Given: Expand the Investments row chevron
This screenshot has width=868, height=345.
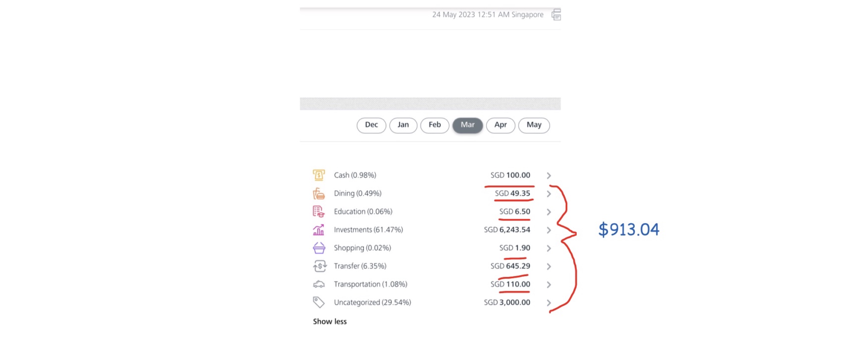Looking at the screenshot, I should coord(549,230).
